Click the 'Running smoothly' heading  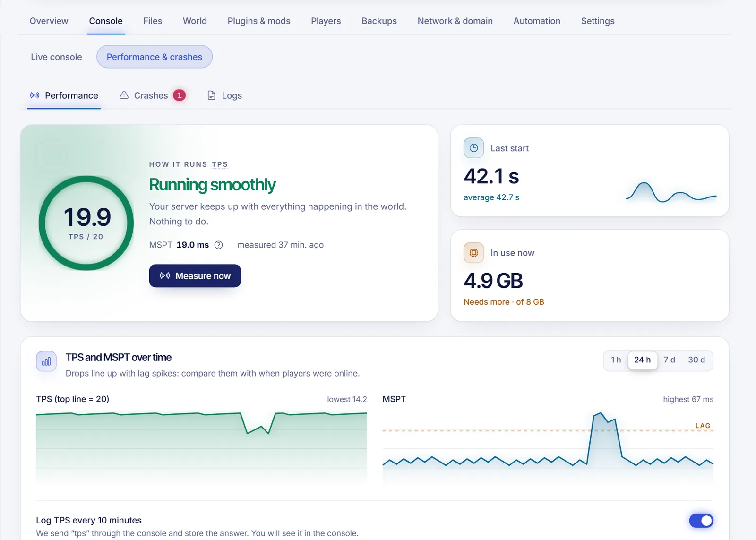212,185
